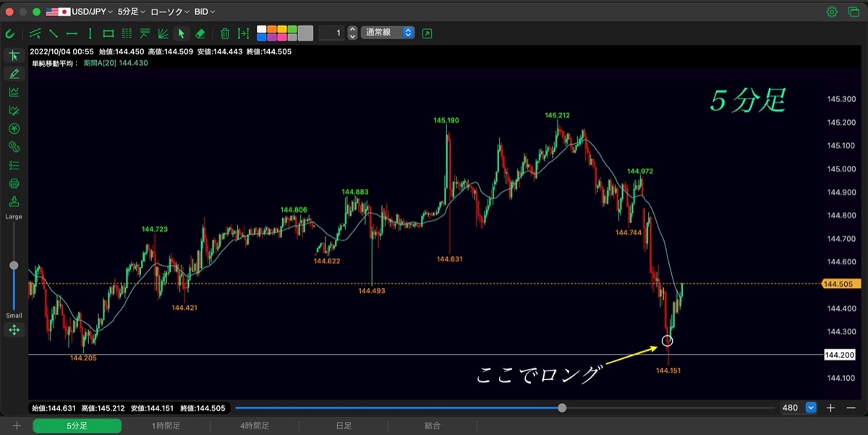This screenshot has width=868, height=435.
Task: Click the large gray color swatch
Action: pos(305,33)
